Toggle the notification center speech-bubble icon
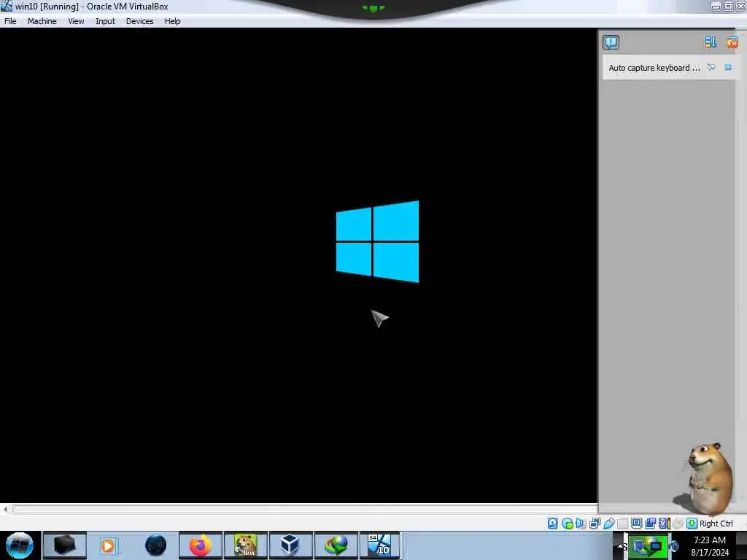Viewport: 747px width, 560px height. click(x=611, y=42)
